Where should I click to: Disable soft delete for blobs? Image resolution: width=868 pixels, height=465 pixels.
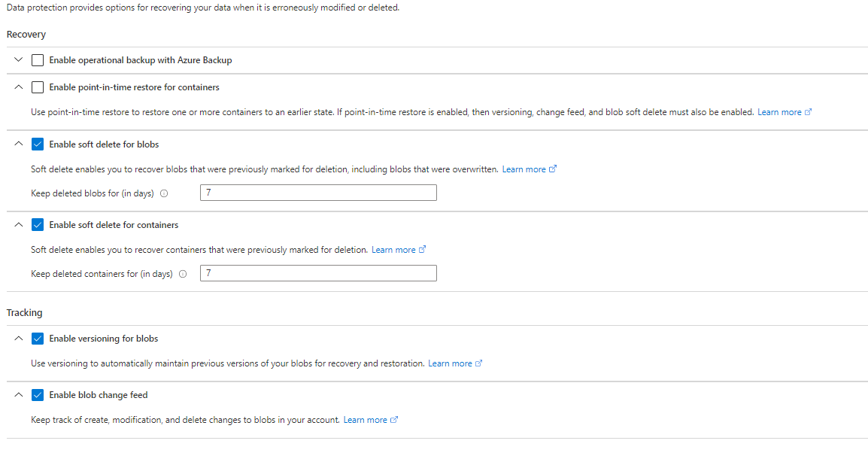38,144
